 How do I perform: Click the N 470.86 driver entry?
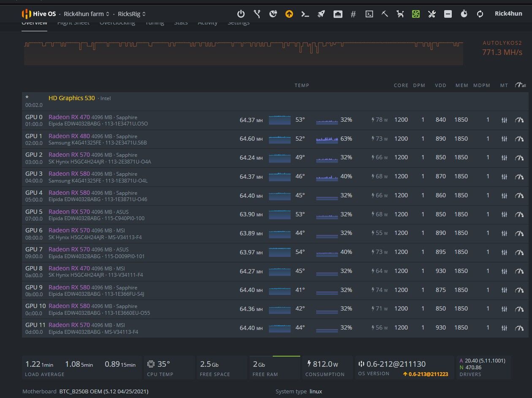tap(471, 368)
